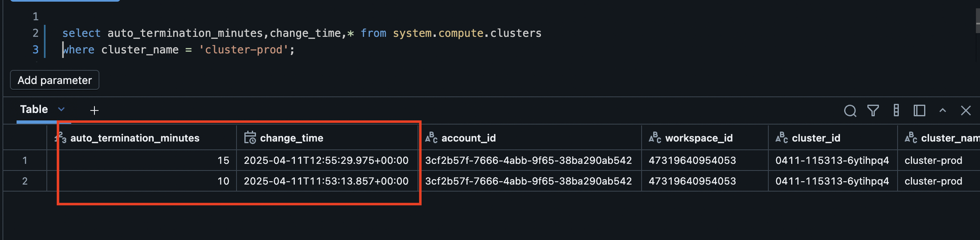The width and height of the screenshot is (980, 240).
Task: Select the cluster_id column header
Action: pyautogui.click(x=816, y=138)
